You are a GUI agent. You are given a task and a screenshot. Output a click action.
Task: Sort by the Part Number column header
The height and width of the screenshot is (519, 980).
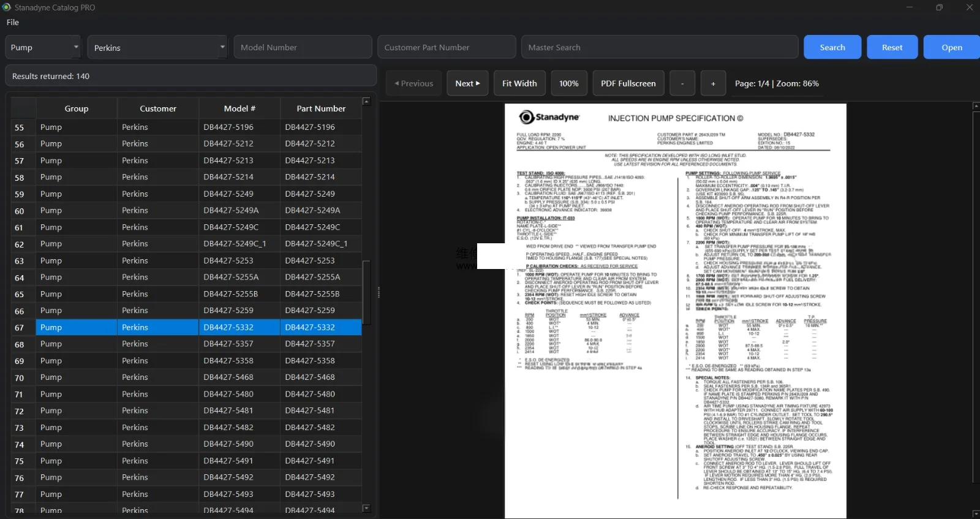click(321, 108)
